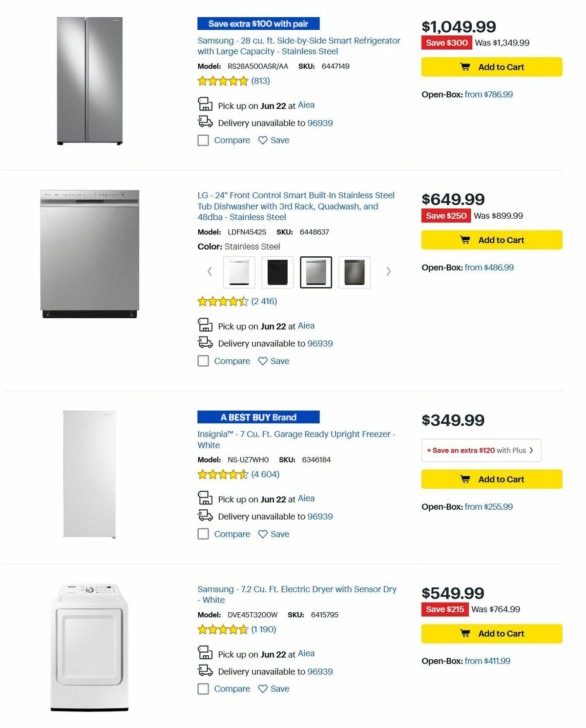Check Compare for Insignia freezer
The image size is (586, 728).
coord(203,534)
